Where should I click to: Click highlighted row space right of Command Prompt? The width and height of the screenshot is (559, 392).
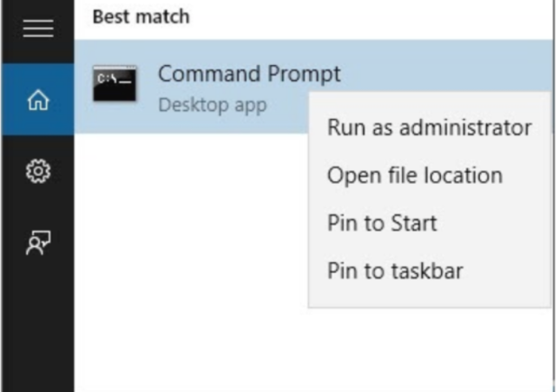coord(445,66)
